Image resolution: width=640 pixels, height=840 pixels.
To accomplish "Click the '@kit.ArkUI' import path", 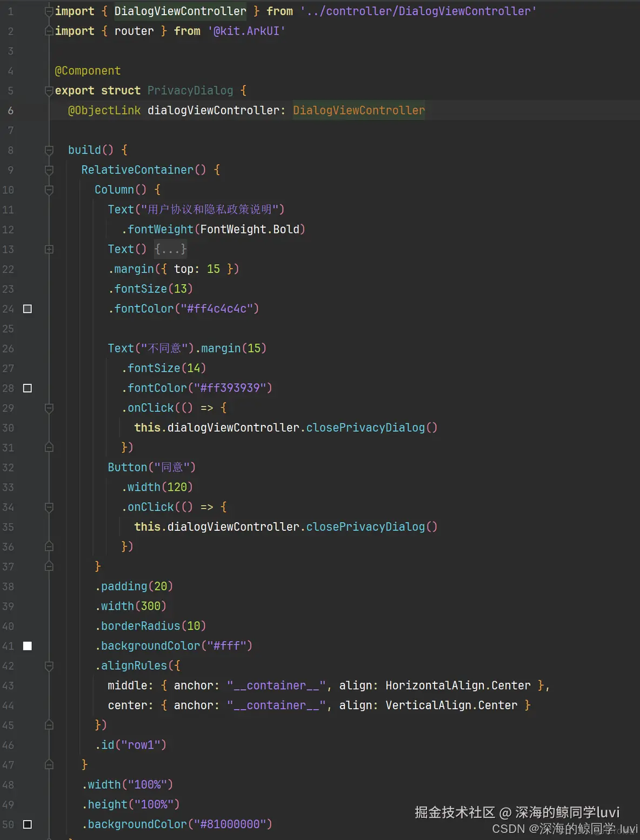I will [246, 31].
